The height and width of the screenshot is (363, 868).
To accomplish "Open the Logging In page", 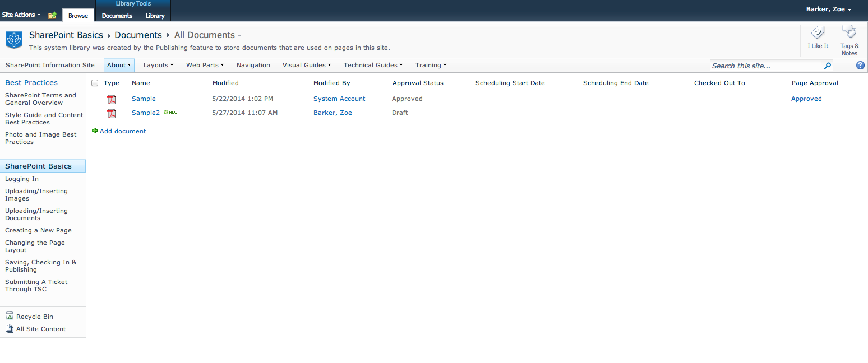I will 22,179.
